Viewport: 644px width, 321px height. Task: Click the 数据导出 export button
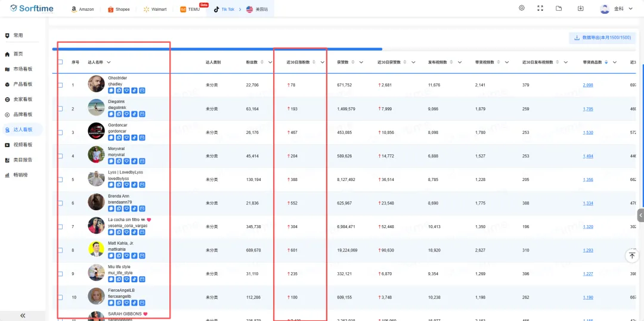point(602,38)
